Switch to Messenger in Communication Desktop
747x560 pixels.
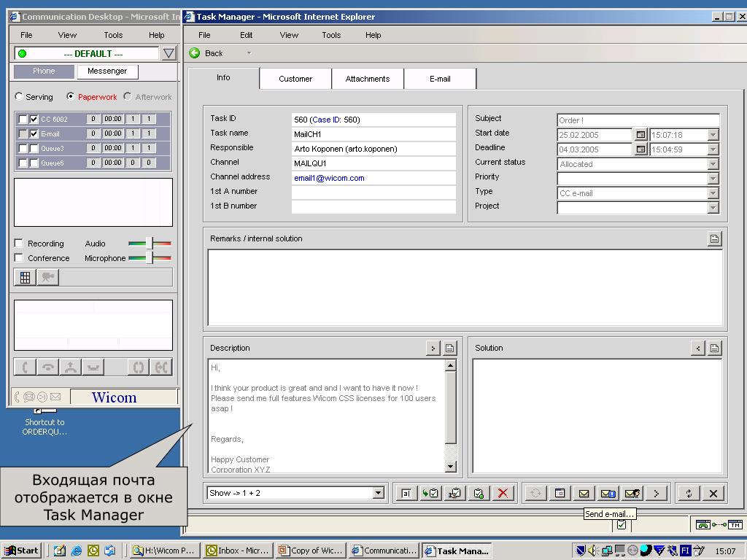coord(107,71)
